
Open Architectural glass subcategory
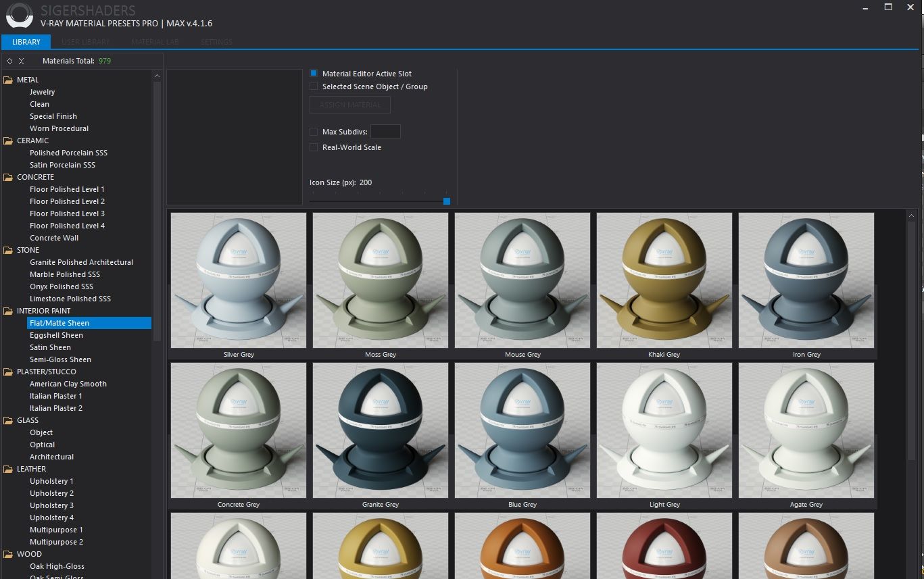[x=52, y=457]
